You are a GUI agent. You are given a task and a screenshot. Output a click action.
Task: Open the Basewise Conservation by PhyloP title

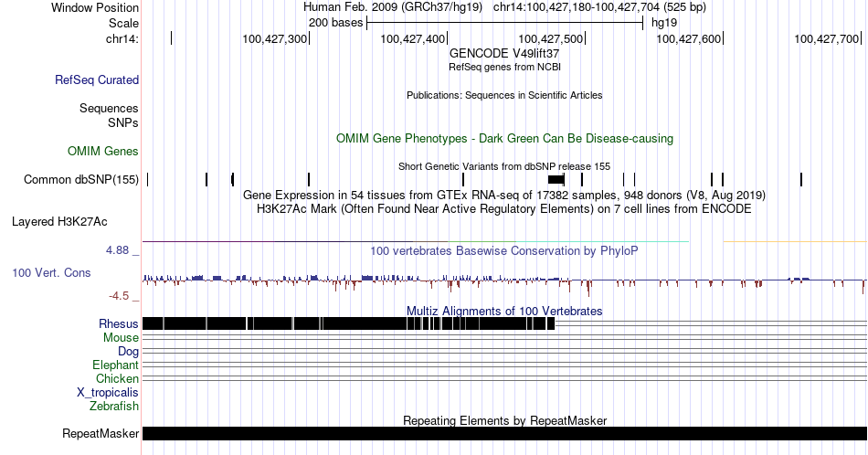[504, 250]
